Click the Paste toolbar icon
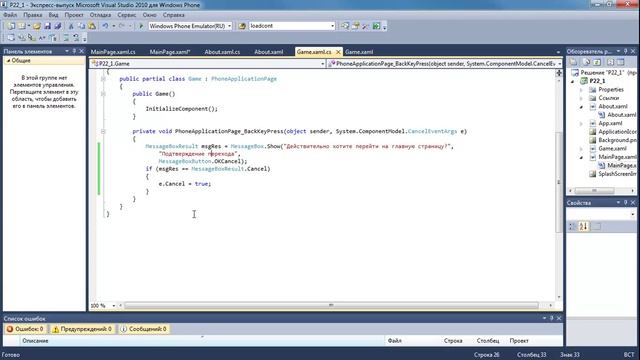 coord(92,26)
